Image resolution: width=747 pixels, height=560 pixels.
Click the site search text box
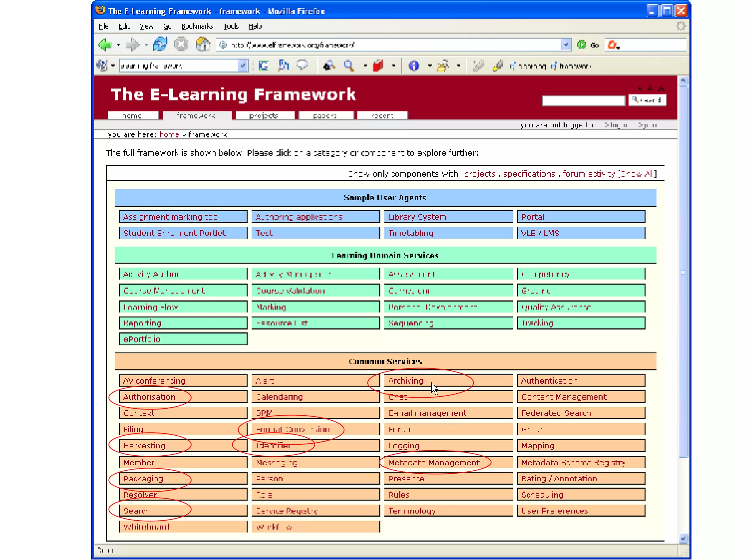[583, 101]
